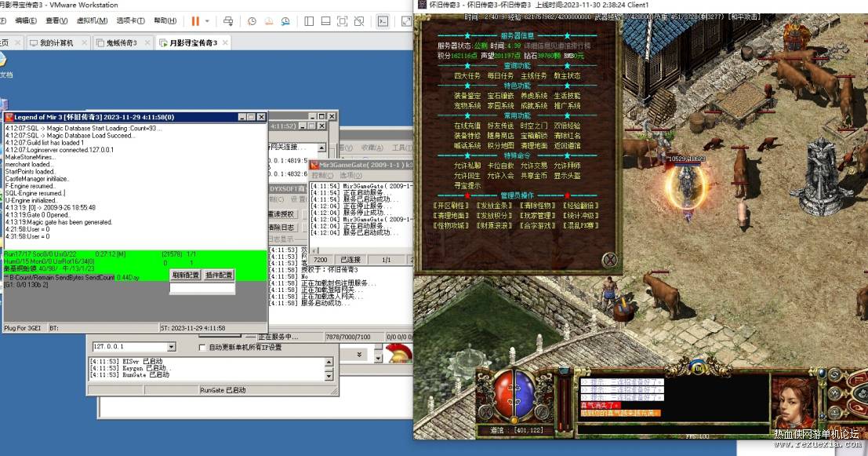Viewport: 868px width, 456px height.
Task: Toggle 显示头盔 command
Action: 567,176
